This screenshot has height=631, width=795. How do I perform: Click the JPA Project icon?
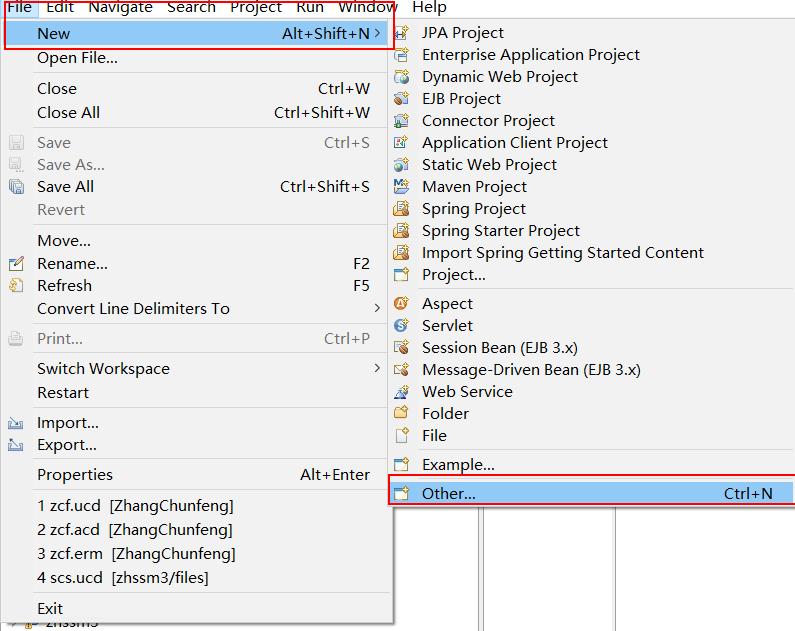402,33
